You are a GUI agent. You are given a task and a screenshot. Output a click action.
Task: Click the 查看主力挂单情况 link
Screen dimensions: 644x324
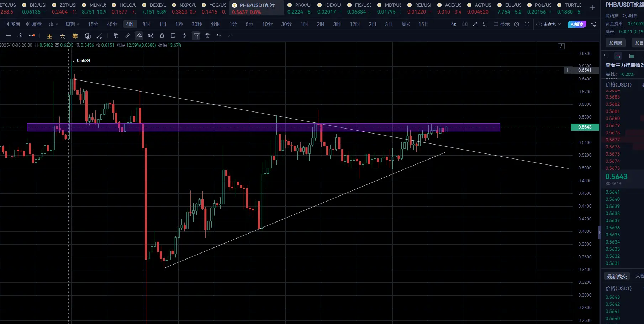point(625,65)
